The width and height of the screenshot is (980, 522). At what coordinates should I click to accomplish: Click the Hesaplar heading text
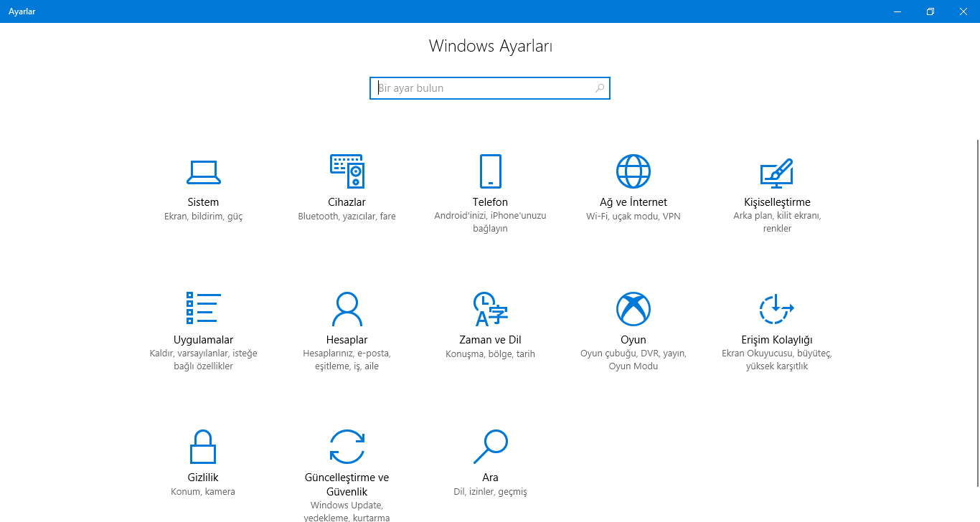pyautogui.click(x=347, y=340)
